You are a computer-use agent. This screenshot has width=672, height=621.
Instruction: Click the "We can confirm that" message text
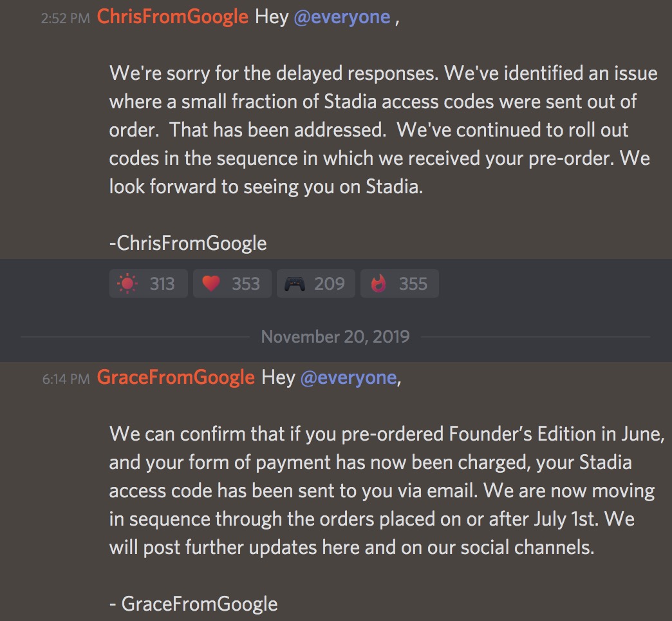[x=206, y=434]
